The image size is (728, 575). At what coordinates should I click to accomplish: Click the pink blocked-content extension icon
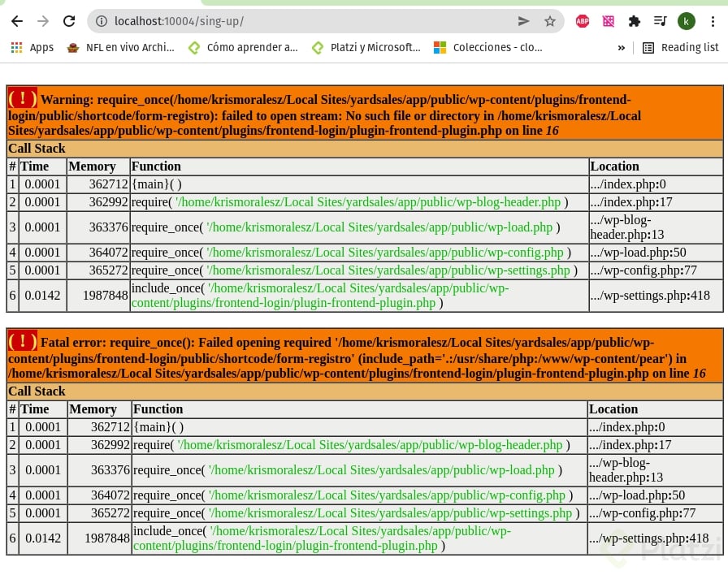[609, 22]
